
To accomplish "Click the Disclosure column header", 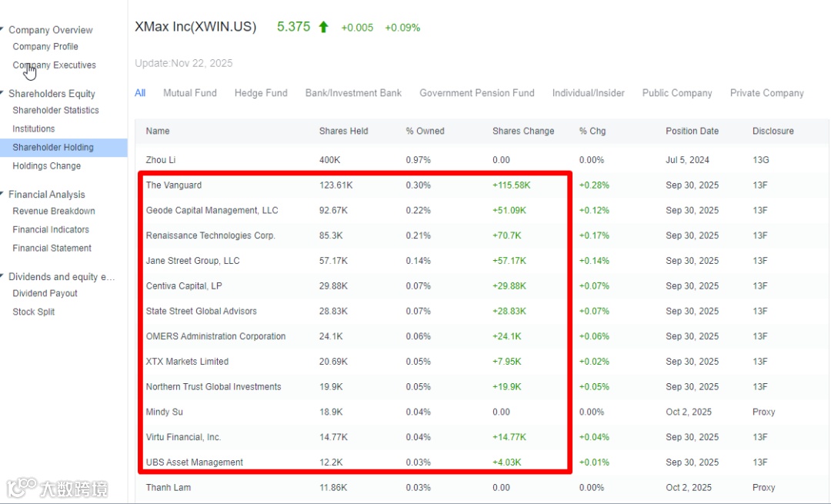I will click(773, 131).
